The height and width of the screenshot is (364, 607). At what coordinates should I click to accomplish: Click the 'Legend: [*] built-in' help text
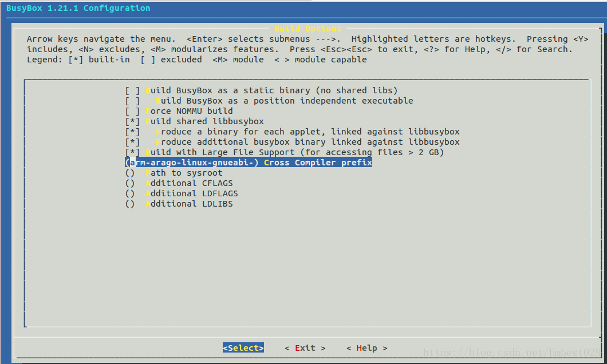tap(78, 60)
